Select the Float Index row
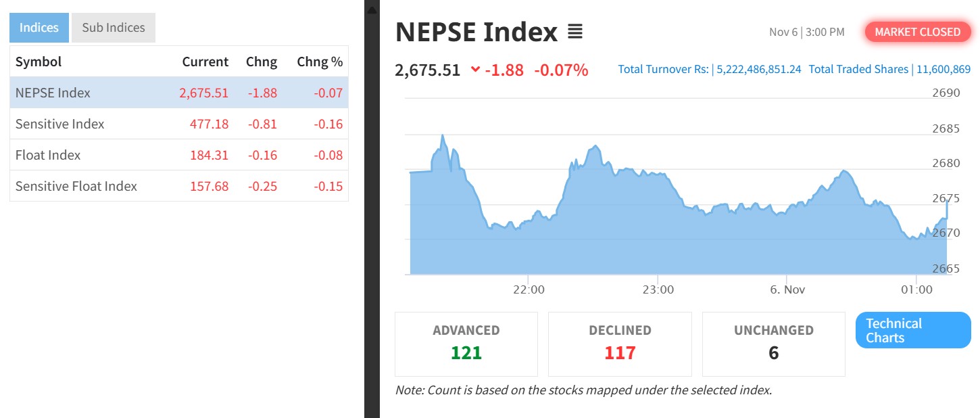The height and width of the screenshot is (418, 980). pos(179,155)
